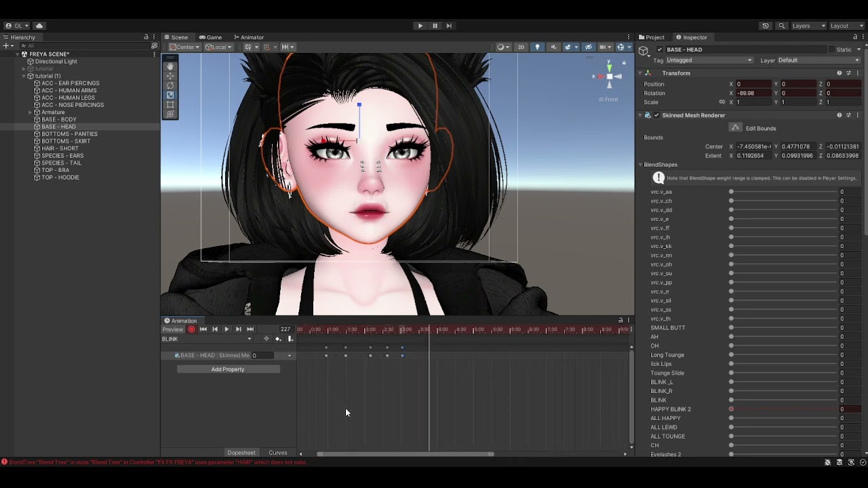Toggle scene lighting lightbulb icon
The image size is (868, 488).
pyautogui.click(x=537, y=47)
